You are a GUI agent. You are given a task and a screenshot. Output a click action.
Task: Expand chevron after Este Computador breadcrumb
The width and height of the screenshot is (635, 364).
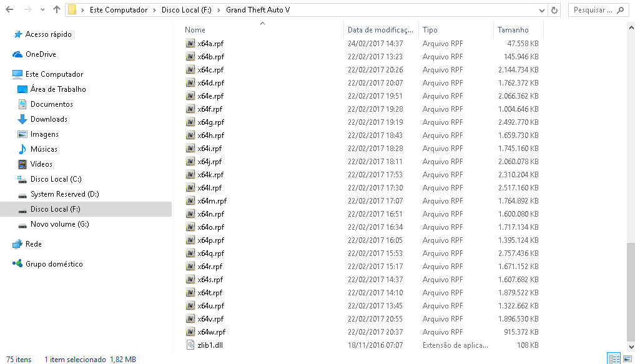tap(154, 10)
